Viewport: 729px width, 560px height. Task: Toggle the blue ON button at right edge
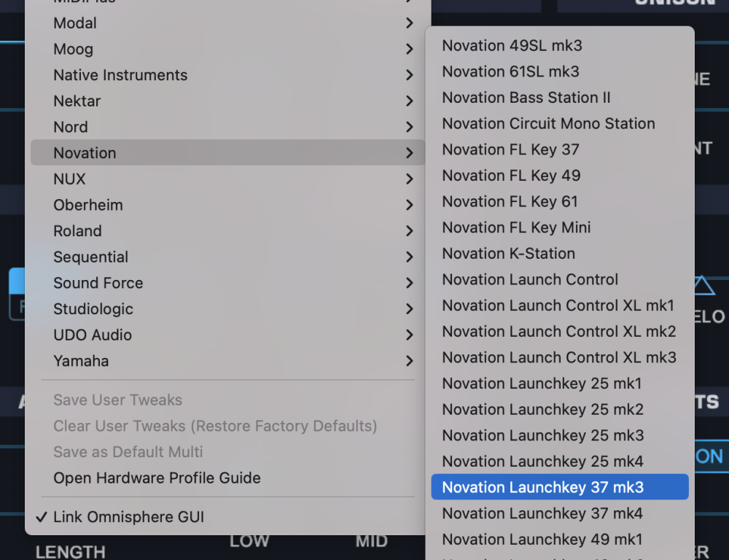click(709, 456)
